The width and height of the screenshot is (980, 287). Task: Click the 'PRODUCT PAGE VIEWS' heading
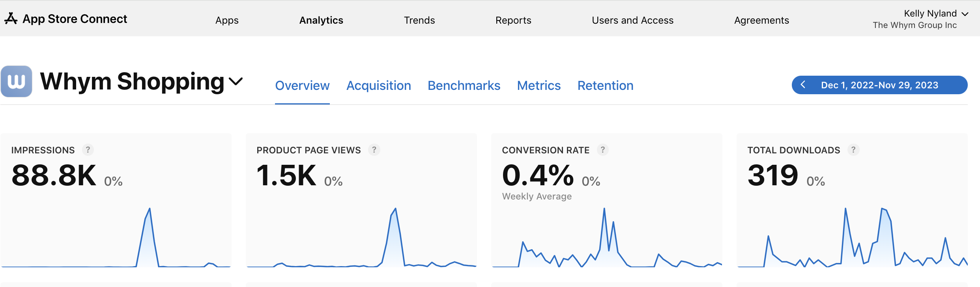point(309,150)
